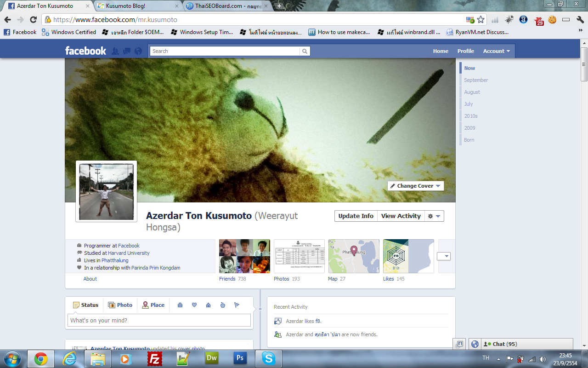Open the RyanVM.net Discuss bookmark
The height and width of the screenshot is (368, 588).
pos(477,32)
